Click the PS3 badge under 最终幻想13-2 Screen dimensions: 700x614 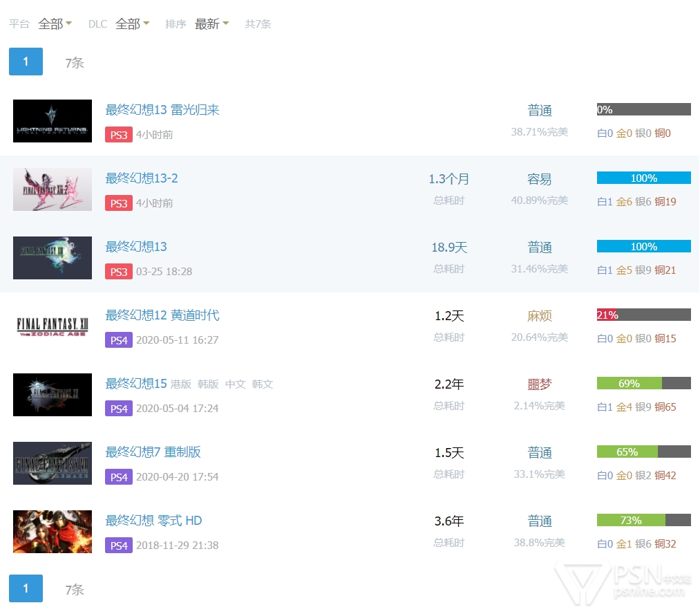[x=118, y=203]
